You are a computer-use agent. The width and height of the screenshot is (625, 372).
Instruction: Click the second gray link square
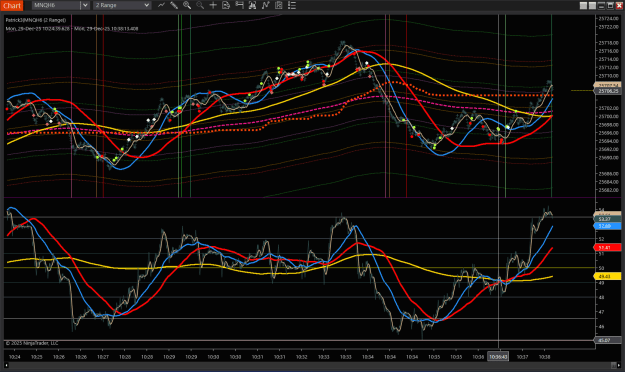(x=592, y=5)
